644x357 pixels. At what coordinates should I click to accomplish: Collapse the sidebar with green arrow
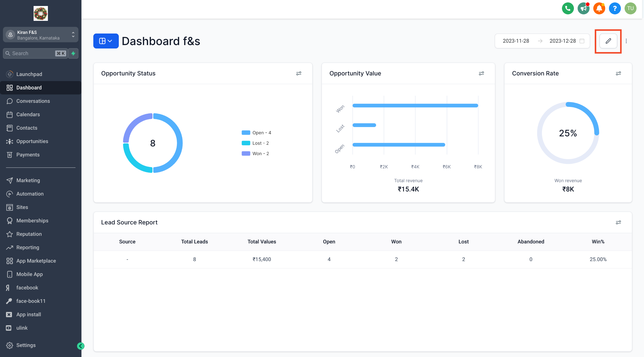[81, 346]
